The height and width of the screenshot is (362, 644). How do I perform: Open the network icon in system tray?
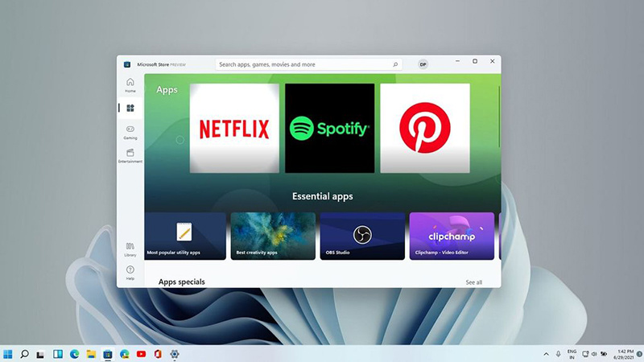[585, 354]
